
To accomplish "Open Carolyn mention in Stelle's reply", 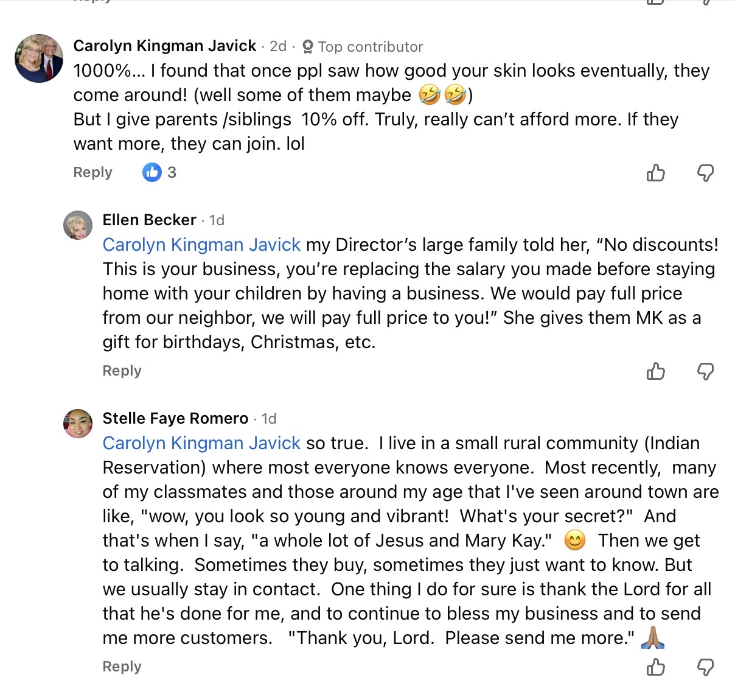I will 201,443.
